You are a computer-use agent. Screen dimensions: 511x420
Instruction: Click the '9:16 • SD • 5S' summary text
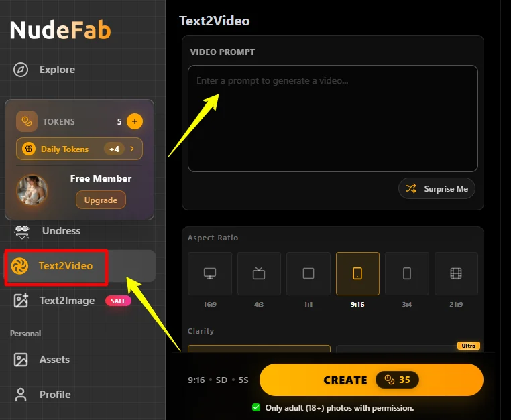[x=218, y=380]
